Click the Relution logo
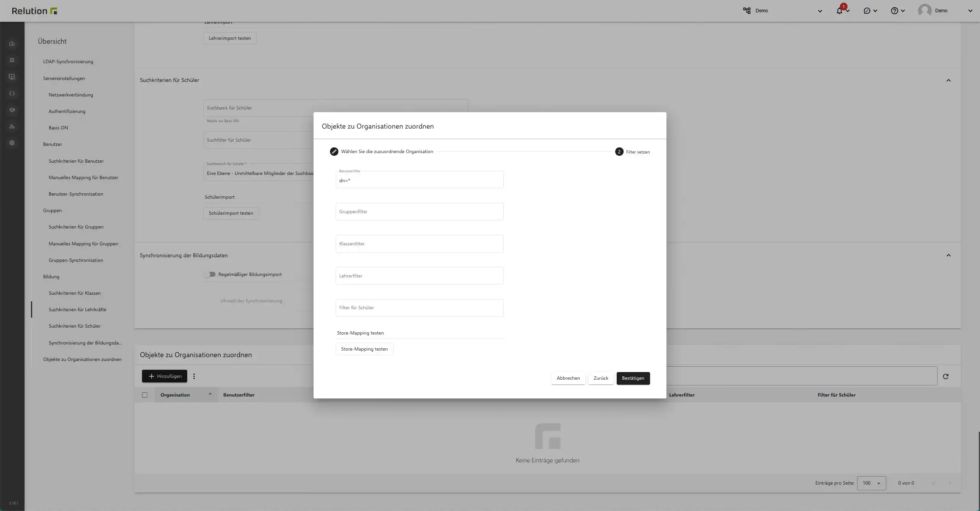 (34, 11)
